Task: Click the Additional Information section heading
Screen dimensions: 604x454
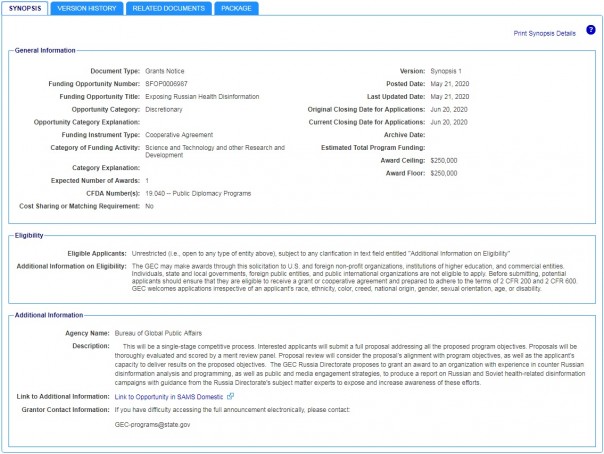Action: 49,315
